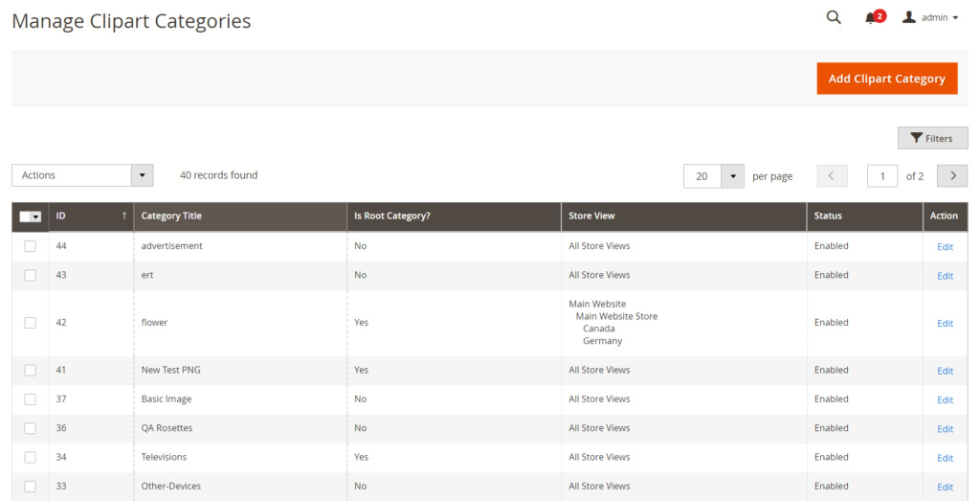Click the ID column sort arrow
Screen dimensions: 980x501
pyautogui.click(x=124, y=216)
